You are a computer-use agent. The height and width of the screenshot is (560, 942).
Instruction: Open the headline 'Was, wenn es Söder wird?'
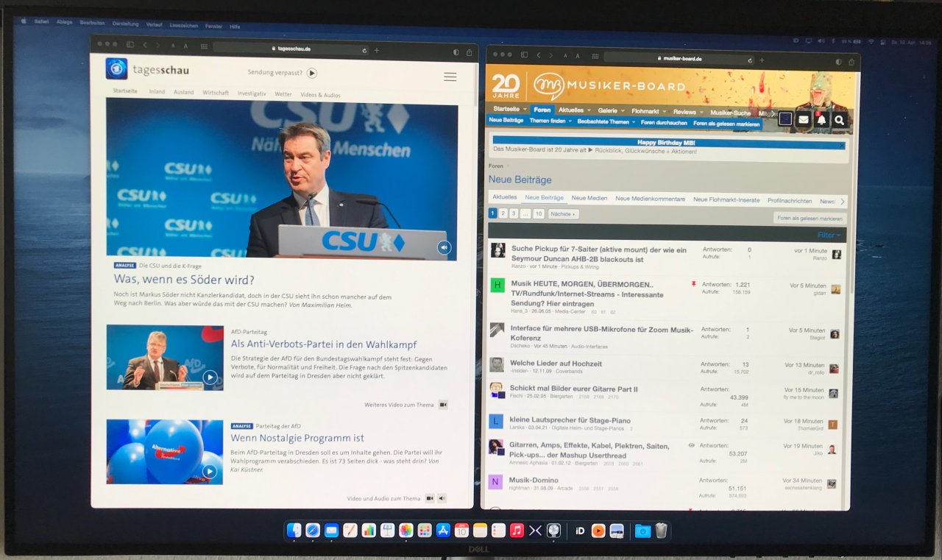(x=184, y=280)
